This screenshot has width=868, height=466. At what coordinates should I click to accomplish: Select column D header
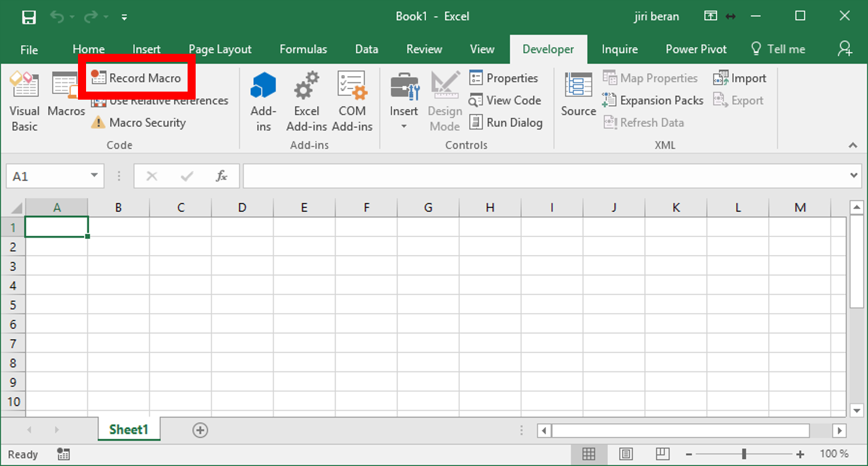point(242,207)
